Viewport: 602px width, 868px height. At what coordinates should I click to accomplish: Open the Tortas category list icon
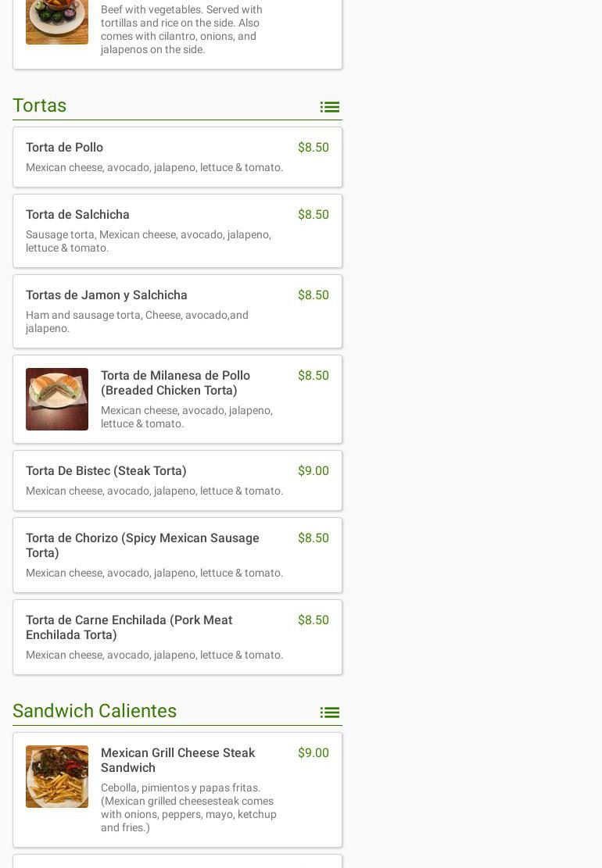tap(329, 107)
